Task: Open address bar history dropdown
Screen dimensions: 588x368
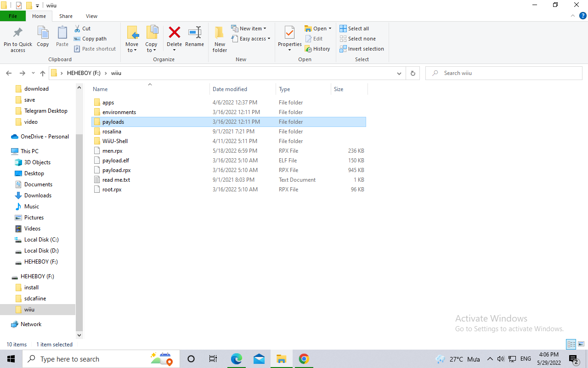Action: click(399, 73)
